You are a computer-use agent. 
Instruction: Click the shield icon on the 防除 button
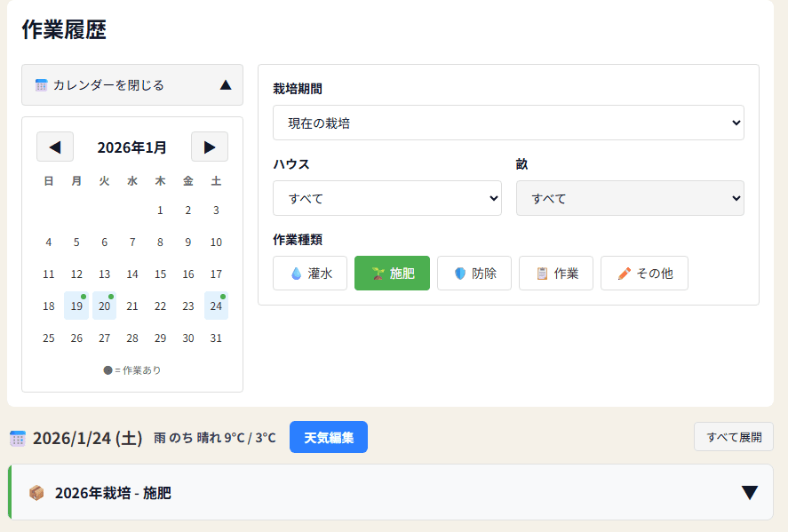pos(459,274)
